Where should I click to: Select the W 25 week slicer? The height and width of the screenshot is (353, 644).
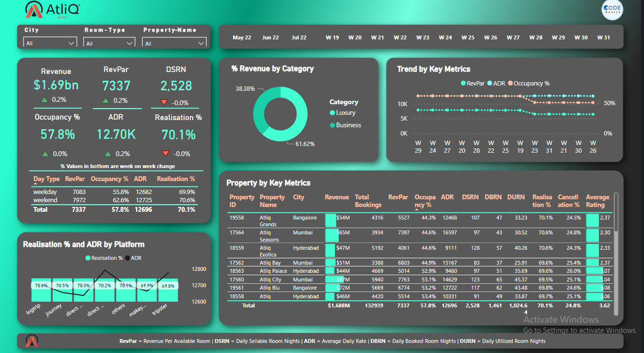coord(468,37)
